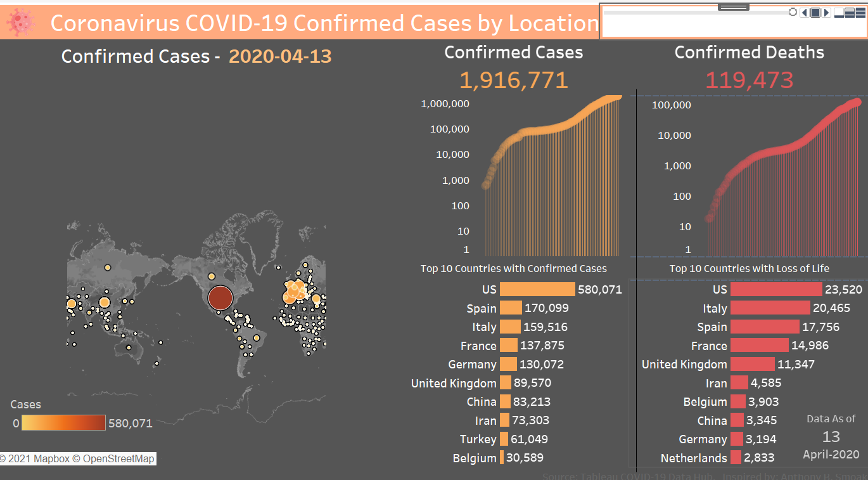Click the 'Top 10 Countries with Loss of Life' heading

coord(750,268)
